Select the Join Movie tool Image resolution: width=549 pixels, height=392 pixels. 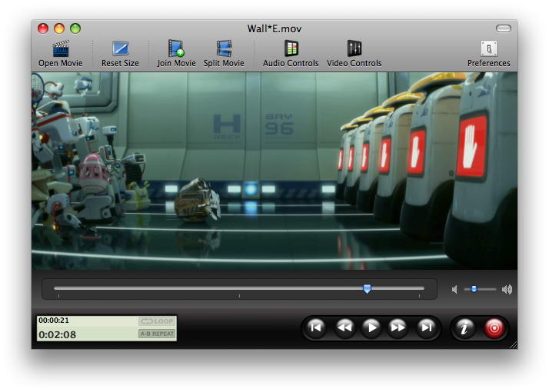pos(176,49)
